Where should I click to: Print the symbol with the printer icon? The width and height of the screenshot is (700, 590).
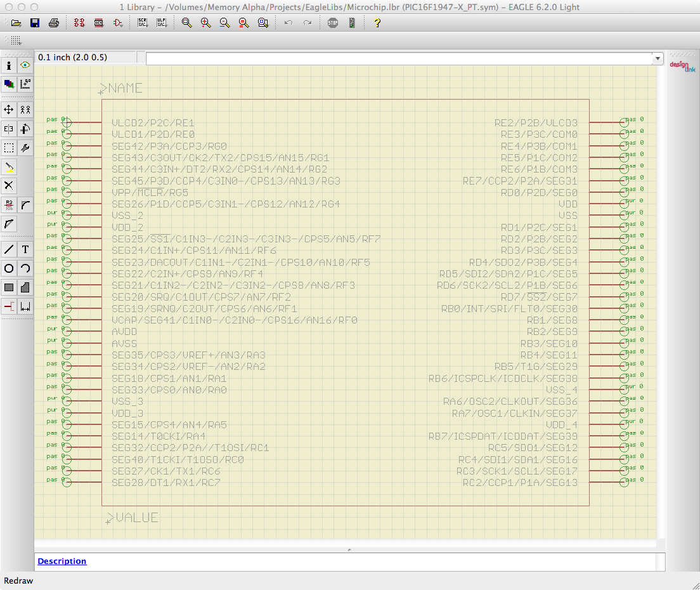(53, 23)
